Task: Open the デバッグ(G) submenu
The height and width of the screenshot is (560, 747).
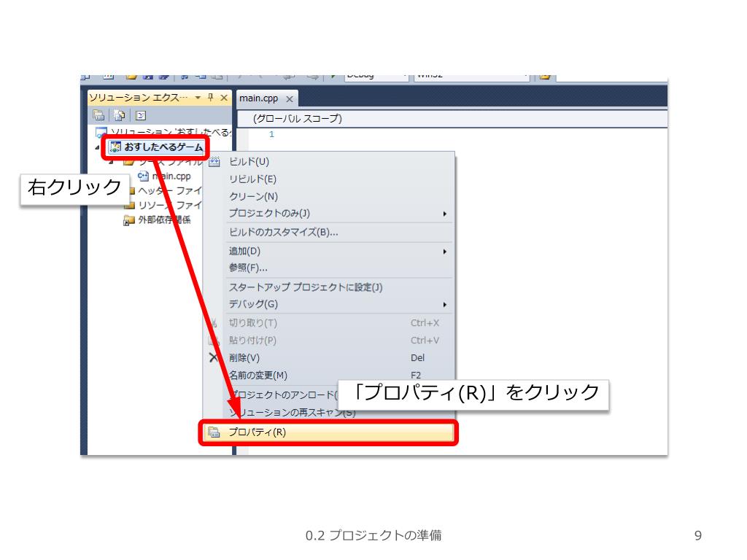Action: point(329,304)
